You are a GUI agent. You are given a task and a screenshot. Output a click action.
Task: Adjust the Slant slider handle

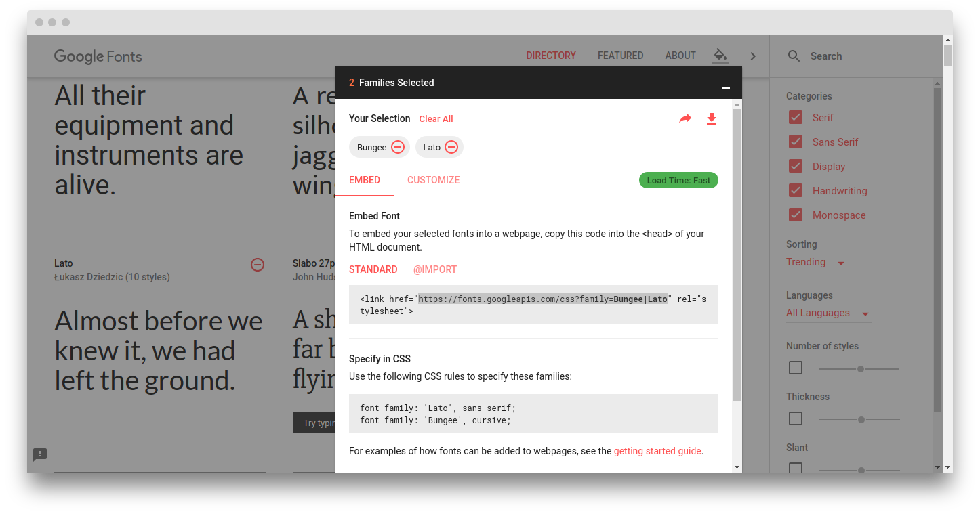pyautogui.click(x=861, y=469)
